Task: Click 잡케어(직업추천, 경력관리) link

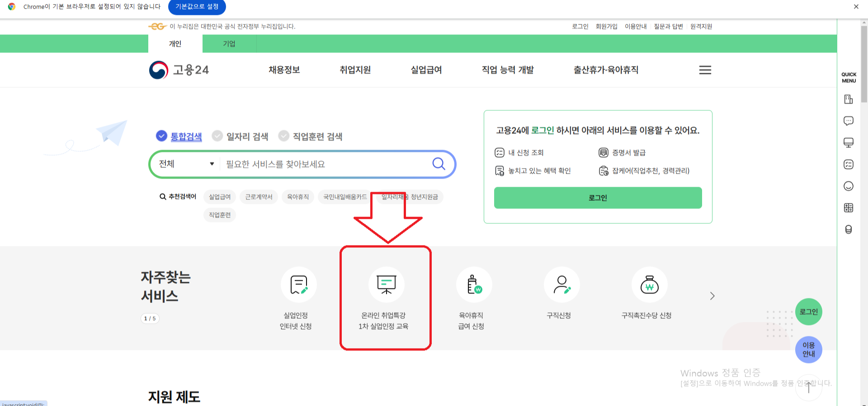Action: click(x=644, y=171)
